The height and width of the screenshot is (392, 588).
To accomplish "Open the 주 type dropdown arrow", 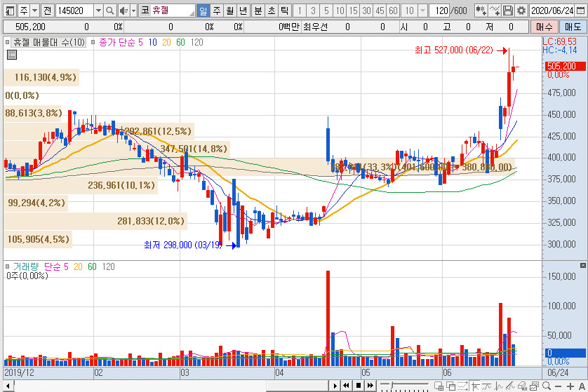I will [34, 11].
